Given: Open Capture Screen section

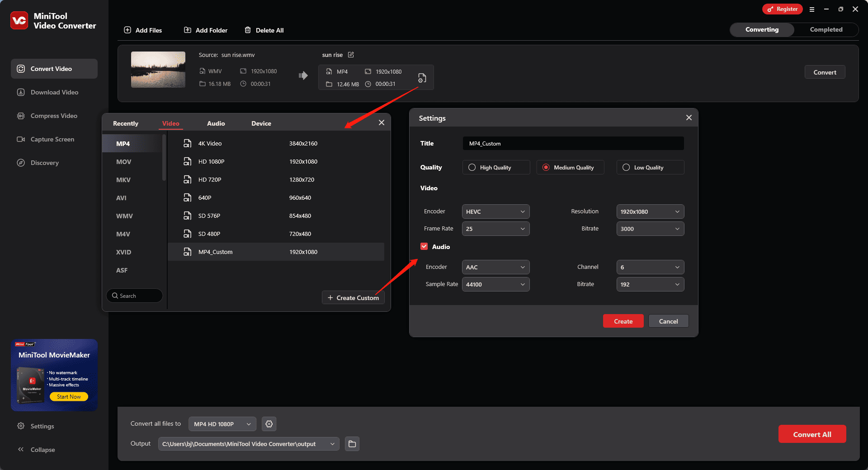Looking at the screenshot, I should 54,139.
